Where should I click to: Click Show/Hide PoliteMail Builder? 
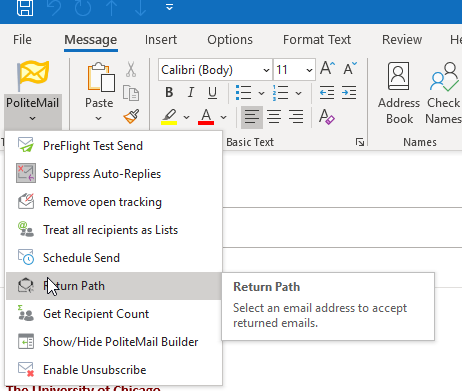114,342
